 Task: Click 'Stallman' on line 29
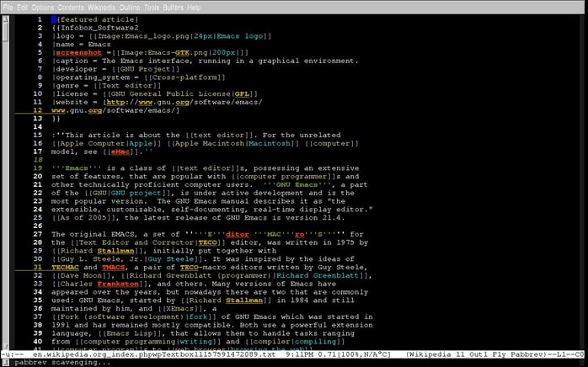[116, 250]
